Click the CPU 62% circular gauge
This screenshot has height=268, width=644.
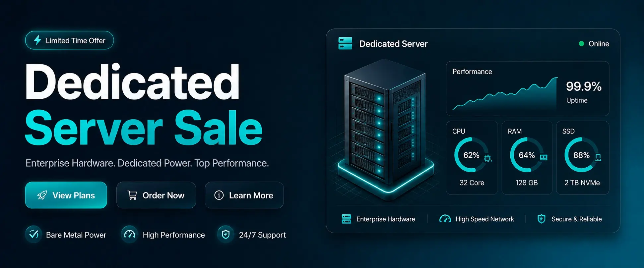(x=471, y=155)
